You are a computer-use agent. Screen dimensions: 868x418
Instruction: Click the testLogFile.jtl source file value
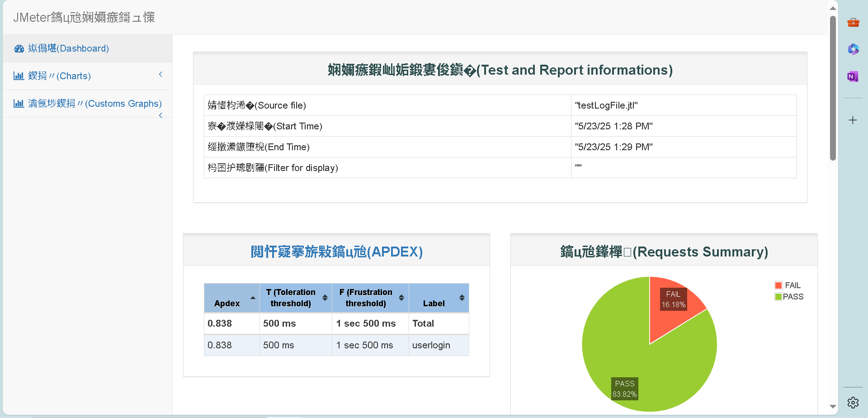click(606, 105)
